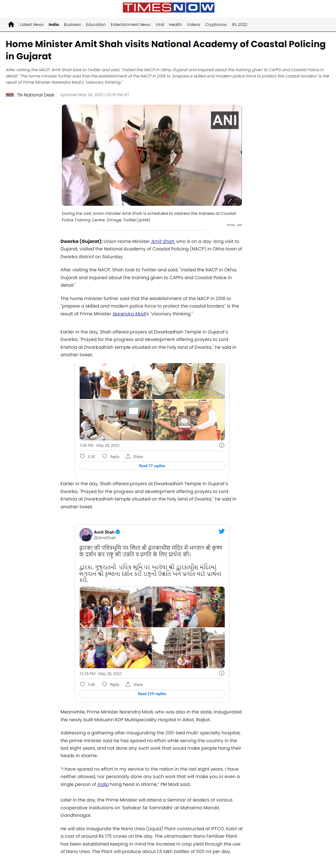This screenshot has height=868, width=336.
Task: Open the IPL 2022 section
Action: pyautogui.click(x=239, y=25)
